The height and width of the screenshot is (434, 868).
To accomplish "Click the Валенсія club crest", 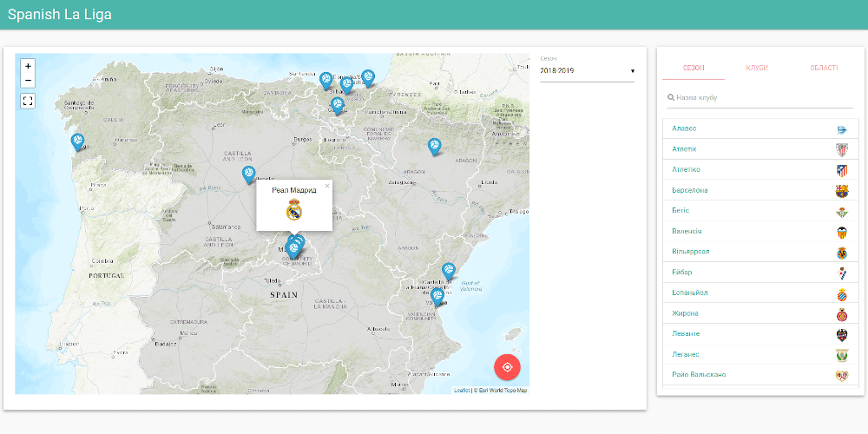I will click(842, 232).
